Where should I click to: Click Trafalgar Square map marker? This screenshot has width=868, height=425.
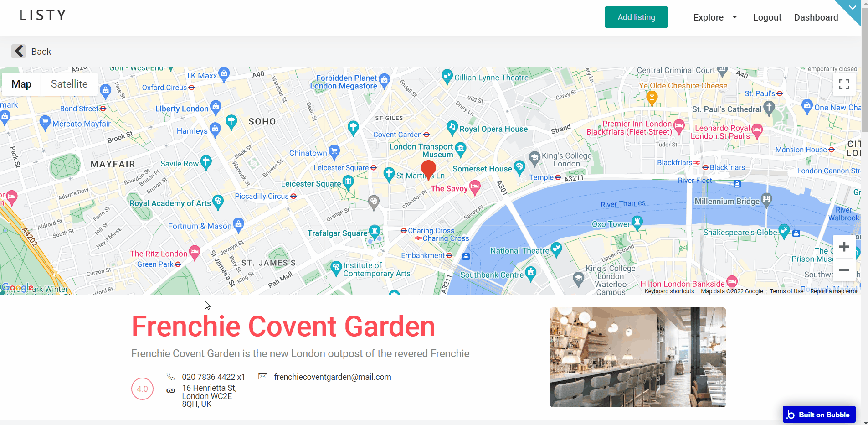(x=375, y=232)
